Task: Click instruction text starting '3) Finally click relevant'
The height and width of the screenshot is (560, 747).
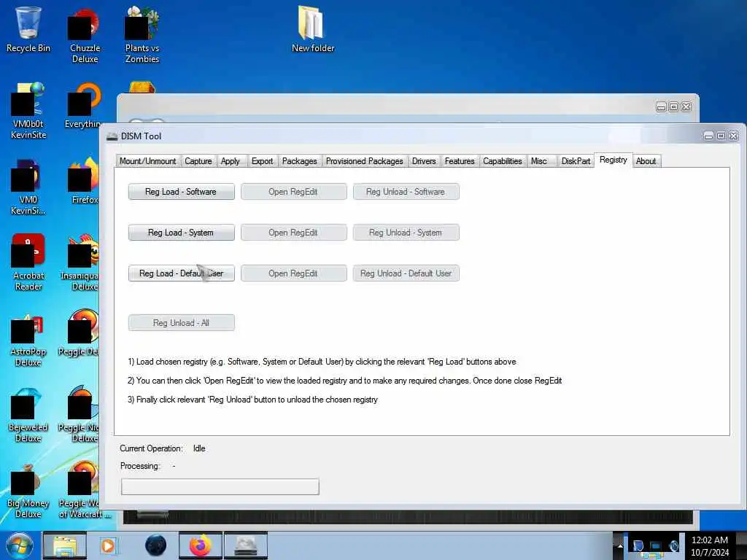Action: pos(252,400)
